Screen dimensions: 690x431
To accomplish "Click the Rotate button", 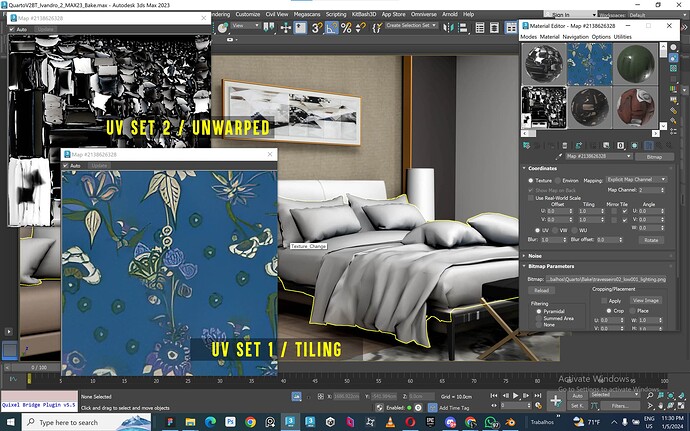I will click(x=651, y=240).
